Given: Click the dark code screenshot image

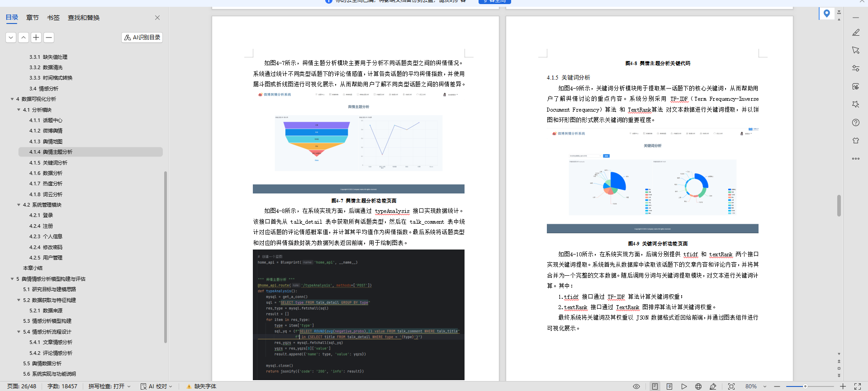Looking at the screenshot, I should click(x=359, y=315).
